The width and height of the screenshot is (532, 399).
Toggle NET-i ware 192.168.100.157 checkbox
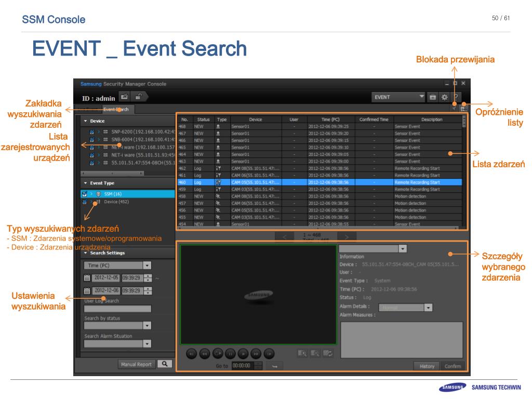(x=91, y=147)
